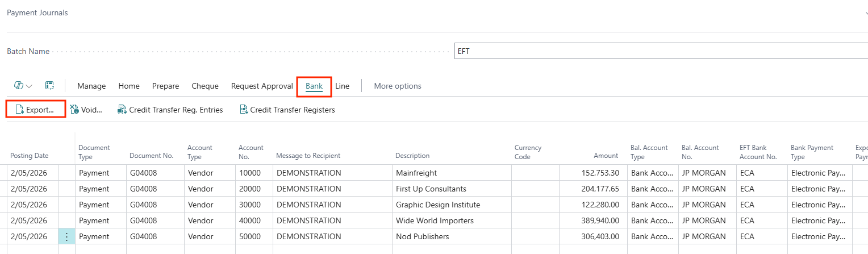Viewport: 868px width, 254px height.
Task: Switch to the Manage menu
Action: [x=91, y=86]
